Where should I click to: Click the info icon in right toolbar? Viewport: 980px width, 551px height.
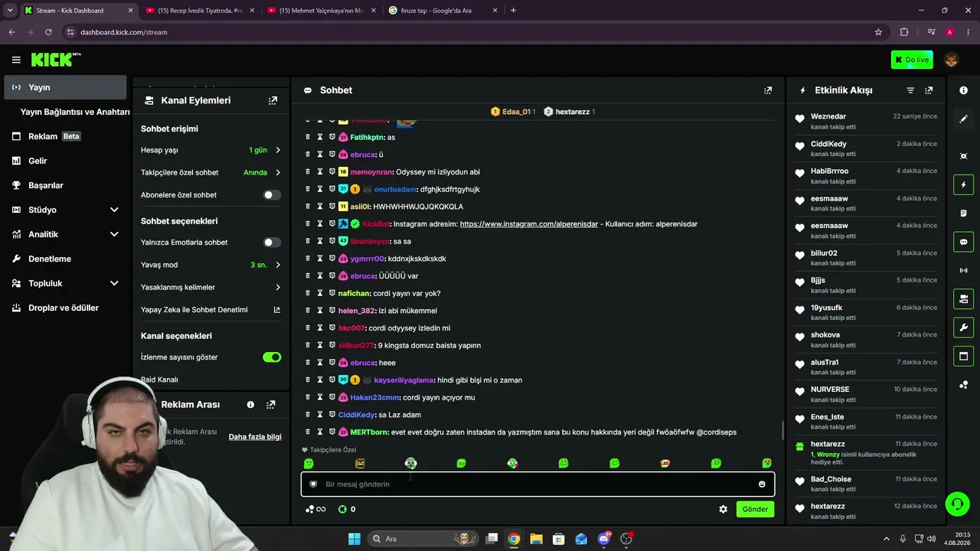[x=963, y=90]
